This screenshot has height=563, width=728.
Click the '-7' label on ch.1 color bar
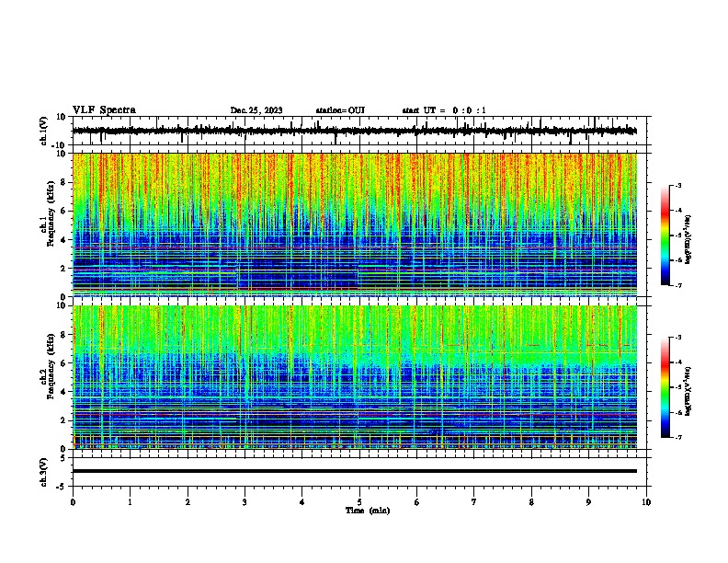pyautogui.click(x=678, y=285)
